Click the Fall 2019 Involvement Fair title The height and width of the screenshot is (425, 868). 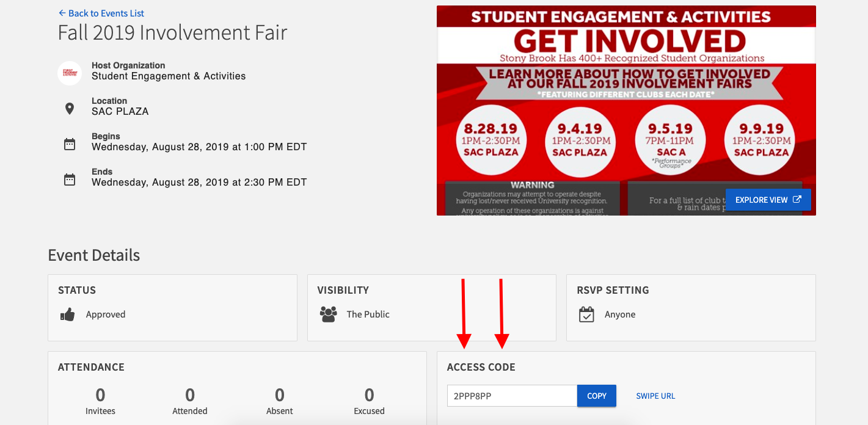pyautogui.click(x=172, y=32)
